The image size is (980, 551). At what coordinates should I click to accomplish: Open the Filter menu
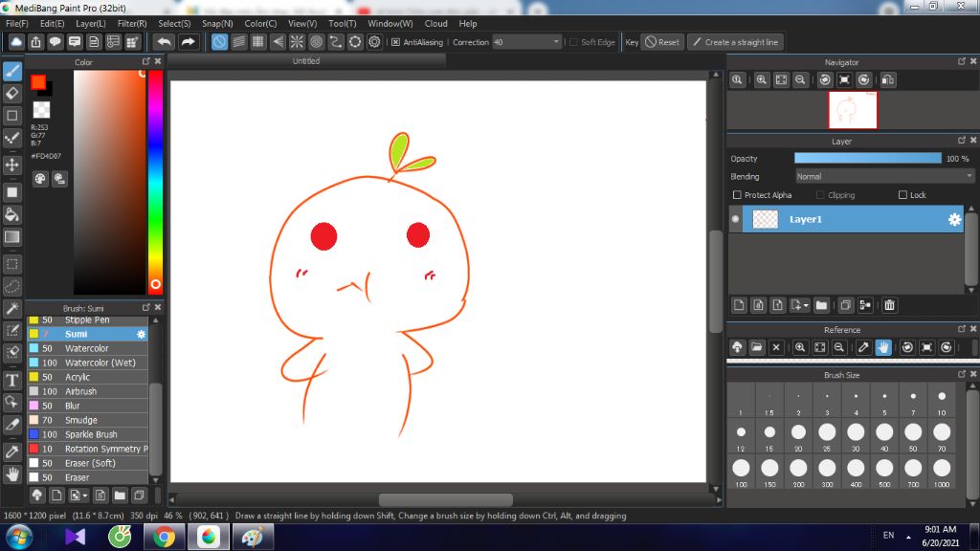pyautogui.click(x=132, y=24)
